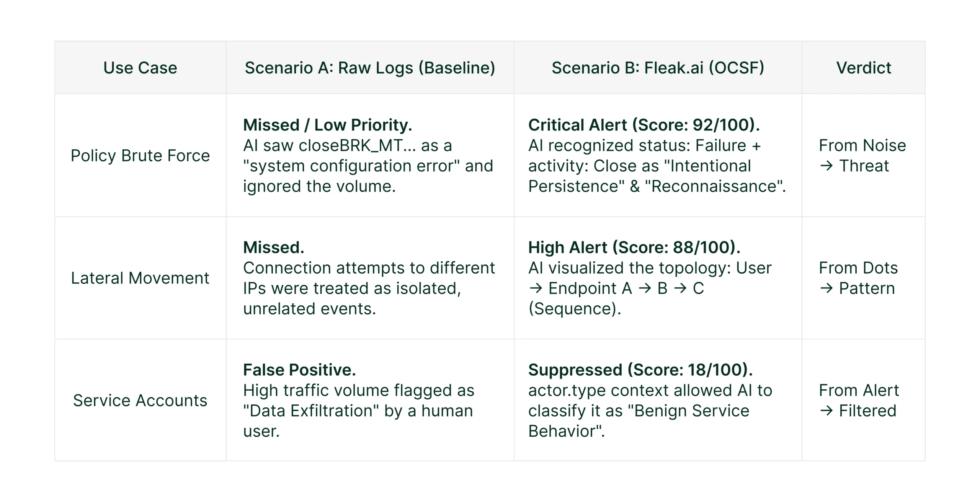The image size is (980, 502).
Task: Click the "High Alert (Score: 88/100)." heading
Action: (x=634, y=248)
